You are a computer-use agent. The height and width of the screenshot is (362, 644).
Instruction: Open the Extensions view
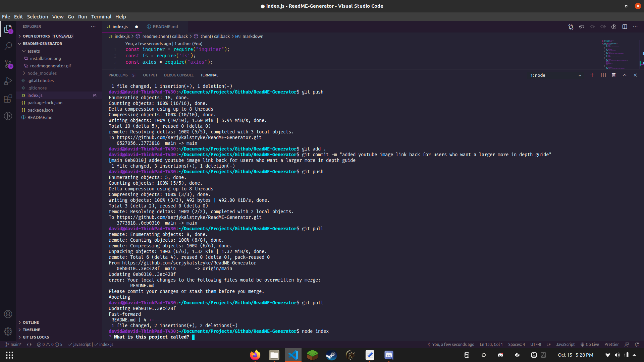coord(8,99)
